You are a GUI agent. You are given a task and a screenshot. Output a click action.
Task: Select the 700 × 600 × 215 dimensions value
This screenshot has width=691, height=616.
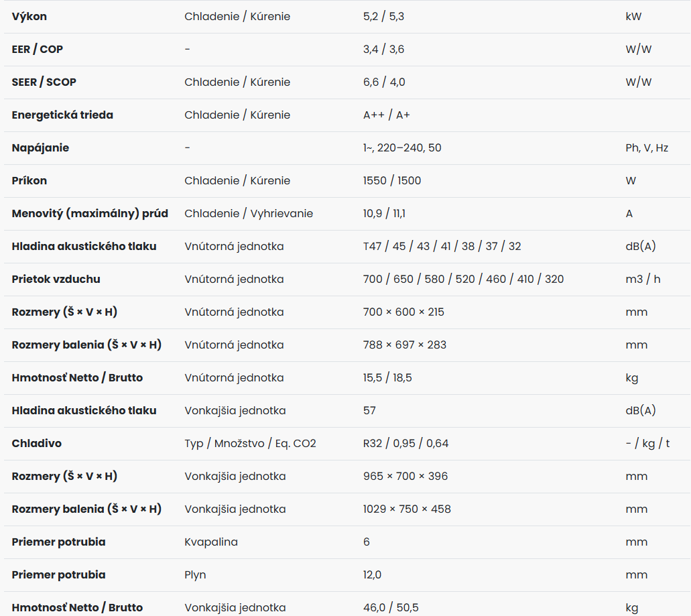click(x=403, y=312)
